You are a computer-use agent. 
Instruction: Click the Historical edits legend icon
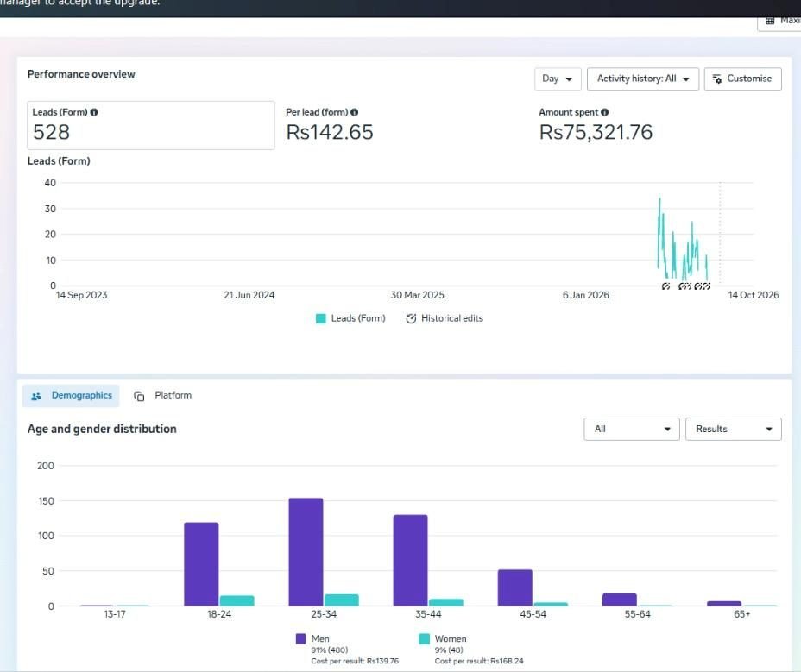point(411,318)
